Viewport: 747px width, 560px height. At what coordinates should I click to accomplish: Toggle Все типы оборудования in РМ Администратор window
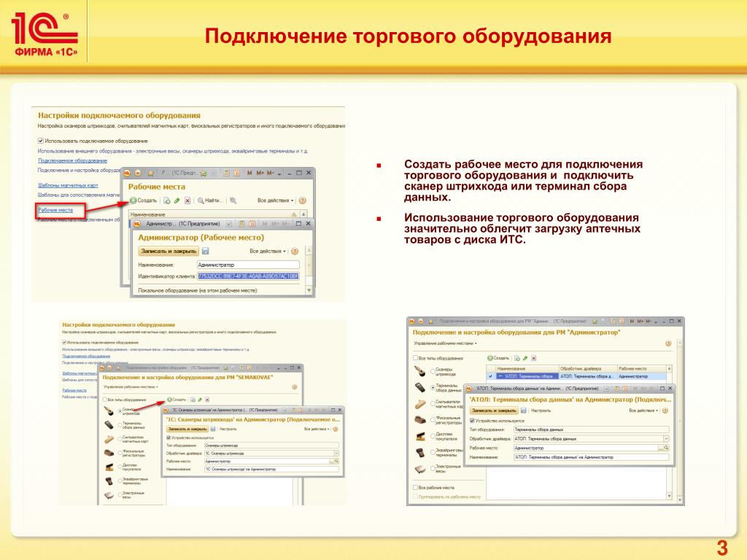click(x=415, y=357)
